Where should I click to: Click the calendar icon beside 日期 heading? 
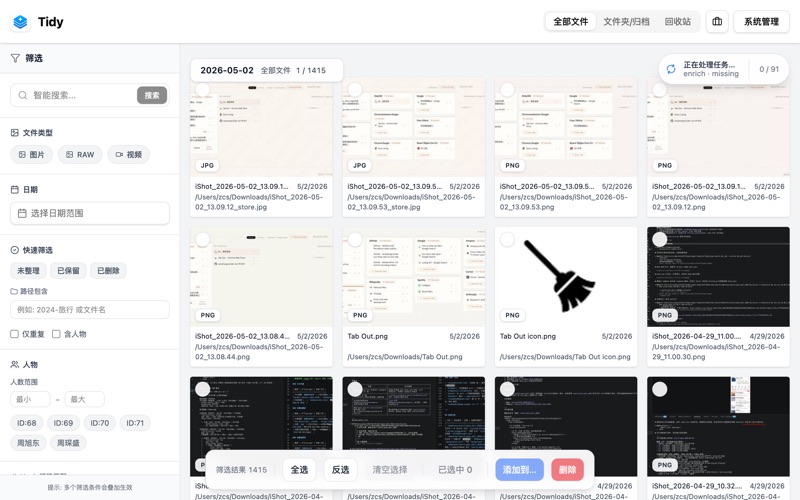[x=15, y=189]
